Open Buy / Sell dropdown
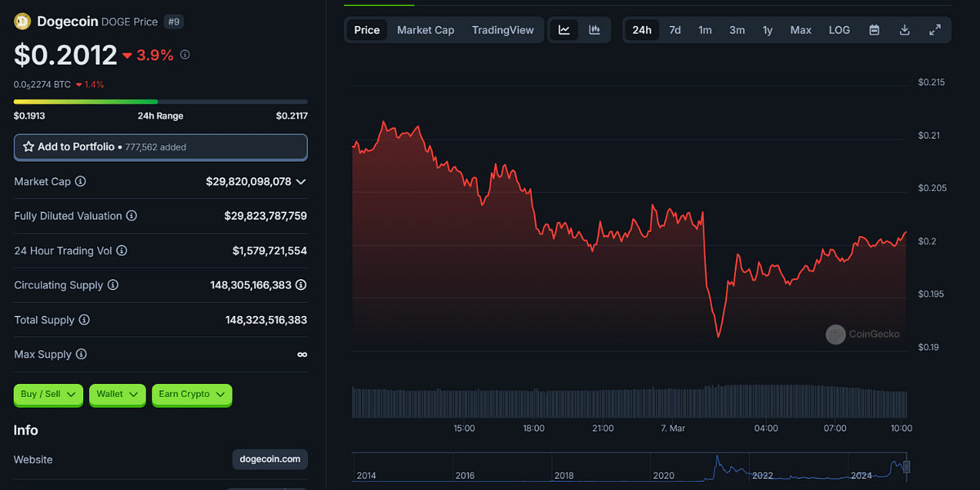Viewport: 980px width, 490px height. coord(48,394)
